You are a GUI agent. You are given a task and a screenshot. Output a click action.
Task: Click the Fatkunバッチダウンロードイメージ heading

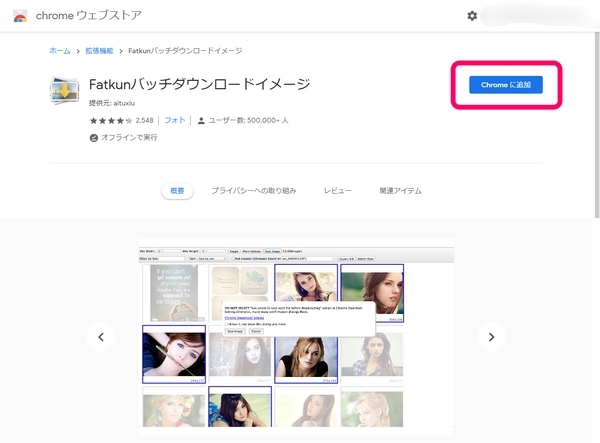(x=199, y=84)
